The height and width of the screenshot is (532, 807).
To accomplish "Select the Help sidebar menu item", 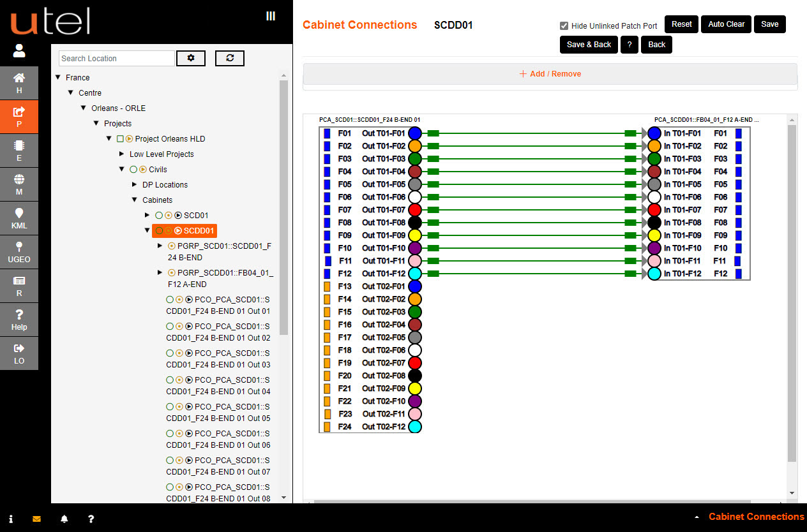I will coord(19,320).
